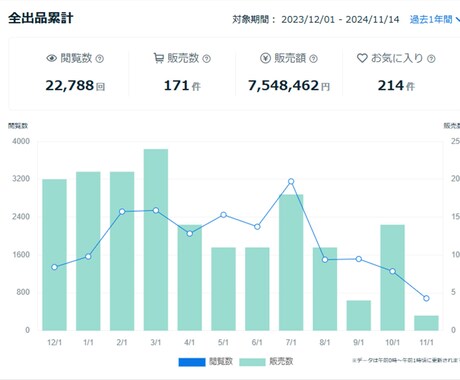The image size is (460, 380).
Task: Click the 閲覧数 legend label
Action: (x=221, y=361)
